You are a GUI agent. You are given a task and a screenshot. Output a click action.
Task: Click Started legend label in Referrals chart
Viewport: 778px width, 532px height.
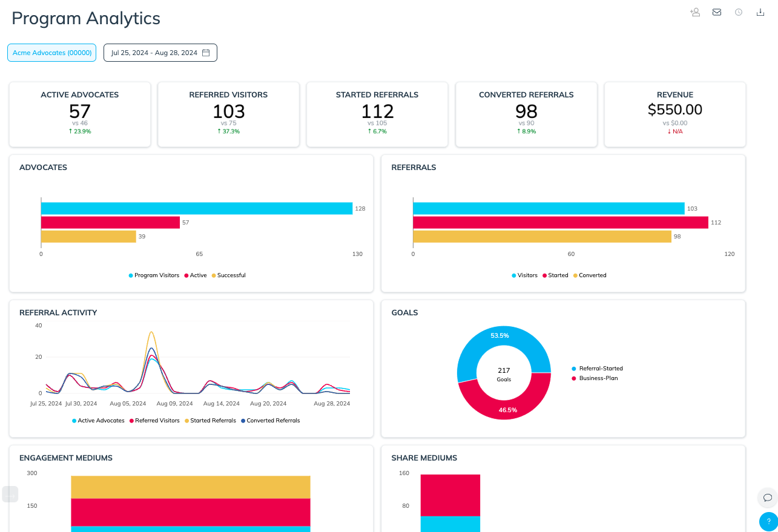[558, 275]
